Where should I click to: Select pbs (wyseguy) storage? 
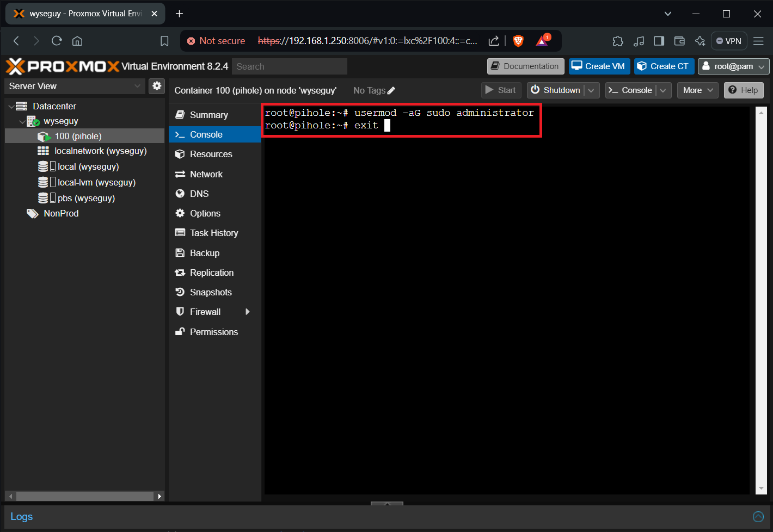(x=86, y=198)
